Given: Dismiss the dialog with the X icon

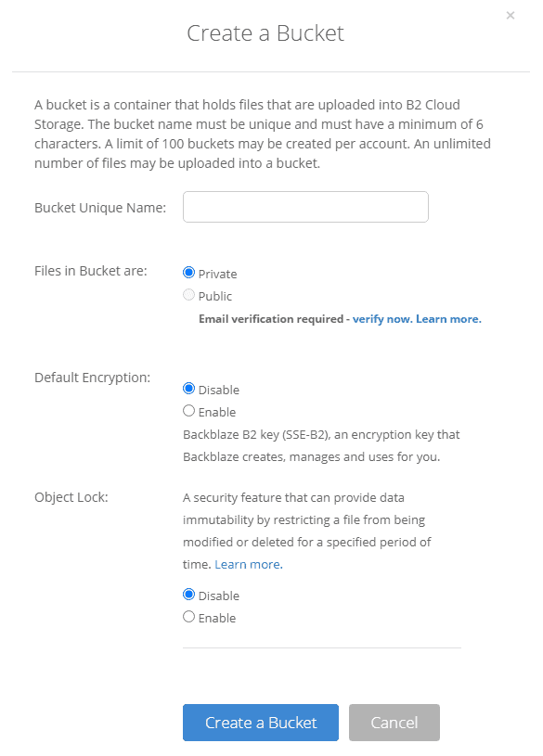Looking at the screenshot, I should coord(510,15).
